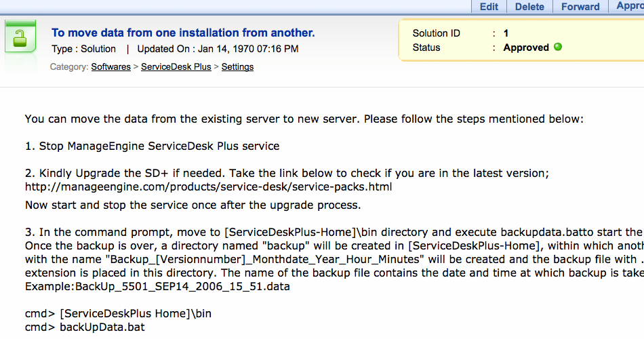Click the Category label before breadcrumbs
The height and width of the screenshot is (339, 644).
point(68,67)
